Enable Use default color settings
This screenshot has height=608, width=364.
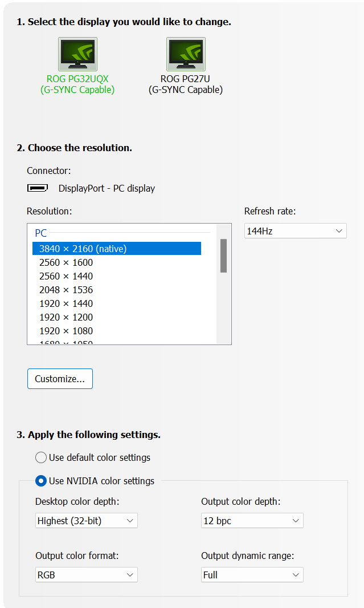41,457
